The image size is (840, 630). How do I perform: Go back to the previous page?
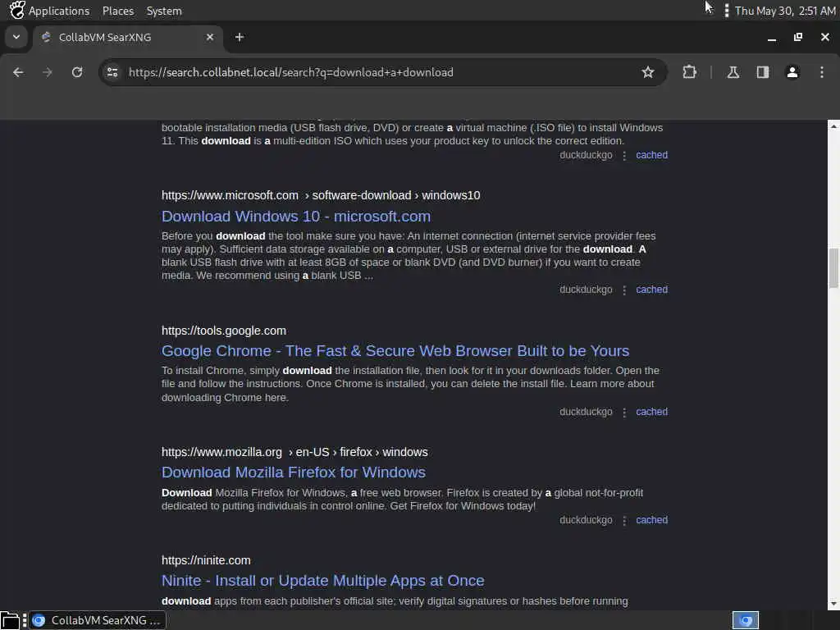pos(18,72)
